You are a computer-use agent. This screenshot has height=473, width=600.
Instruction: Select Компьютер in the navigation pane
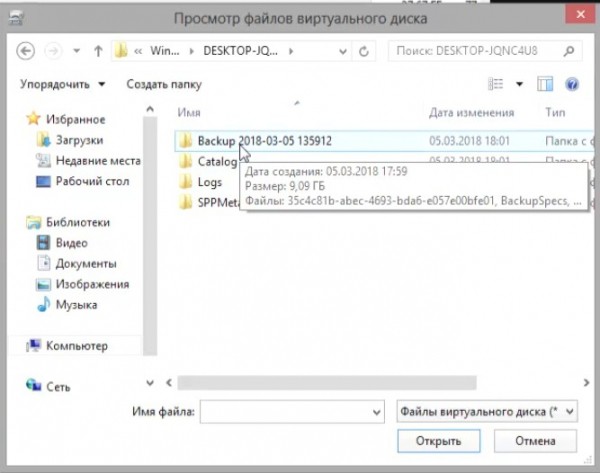click(x=67, y=346)
